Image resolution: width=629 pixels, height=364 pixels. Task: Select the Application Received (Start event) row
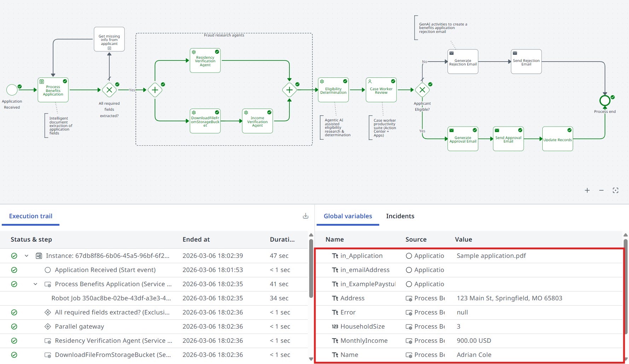click(x=154, y=270)
